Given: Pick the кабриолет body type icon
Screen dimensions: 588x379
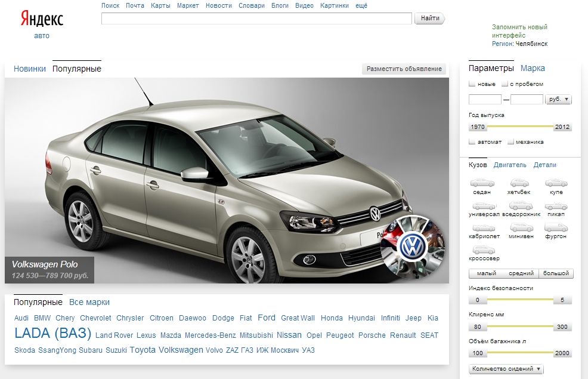Looking at the screenshot, I should pyautogui.click(x=484, y=228).
